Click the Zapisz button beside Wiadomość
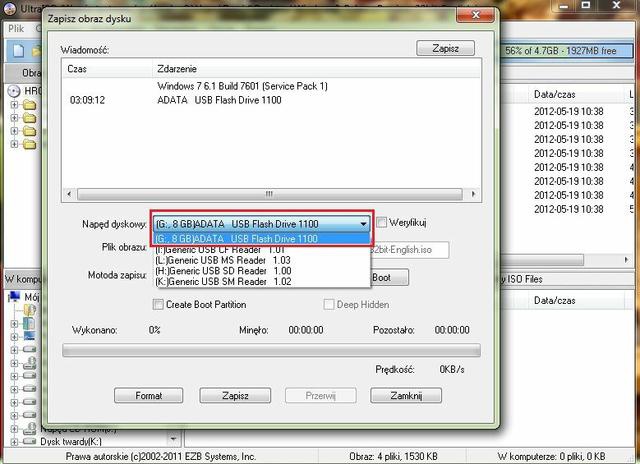 [445, 48]
